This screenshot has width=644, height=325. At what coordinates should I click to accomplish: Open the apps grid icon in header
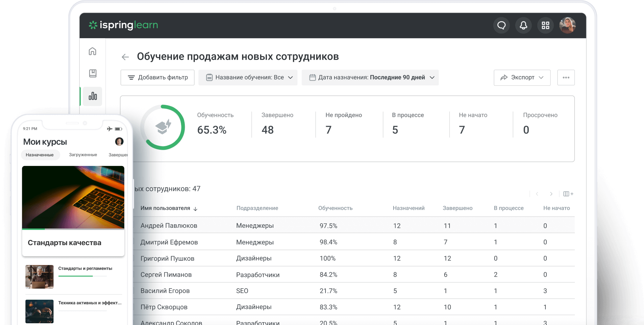[545, 25]
